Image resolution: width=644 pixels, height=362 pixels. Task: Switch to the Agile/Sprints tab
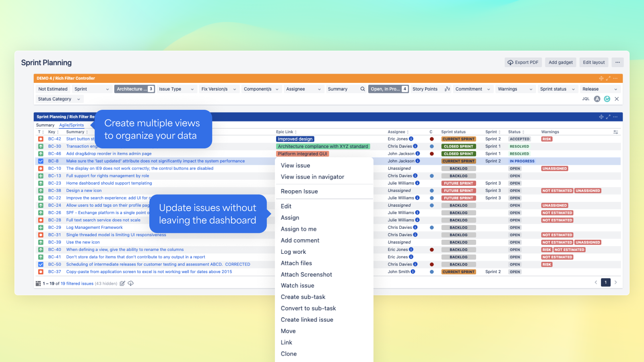pos(72,125)
